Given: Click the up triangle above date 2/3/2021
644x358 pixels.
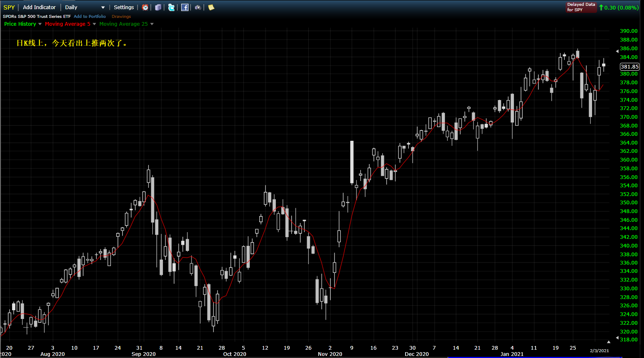Looking at the screenshot, I should click(x=608, y=342).
